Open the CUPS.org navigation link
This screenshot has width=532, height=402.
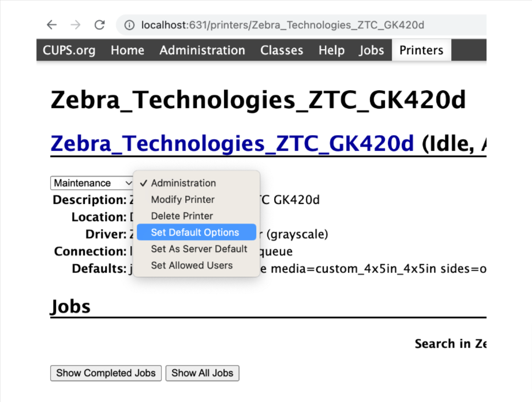69,50
